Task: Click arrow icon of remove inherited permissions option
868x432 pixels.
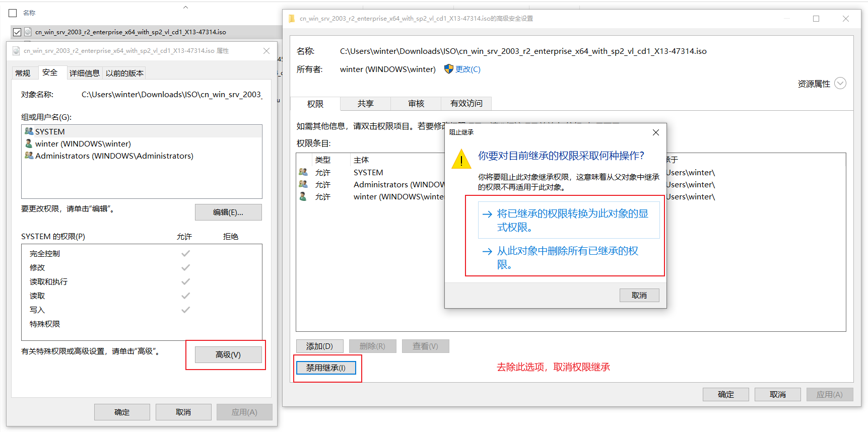Action: (487, 252)
